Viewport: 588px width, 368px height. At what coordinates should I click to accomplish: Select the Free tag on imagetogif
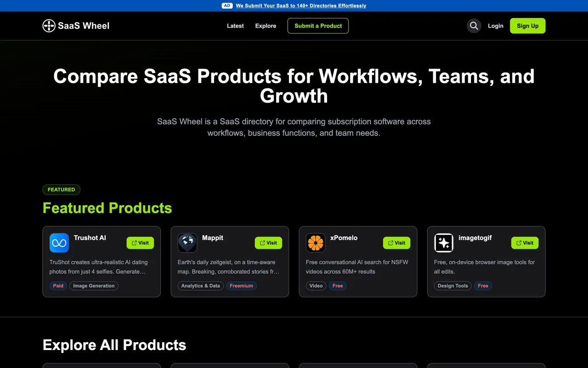pos(483,286)
